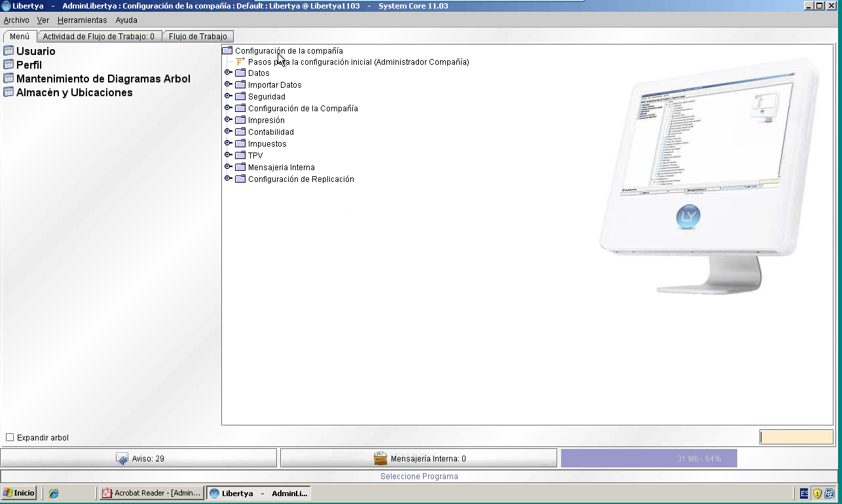The height and width of the screenshot is (504, 842).
Task: Click the Aviso: 29 button
Action: [139, 459]
